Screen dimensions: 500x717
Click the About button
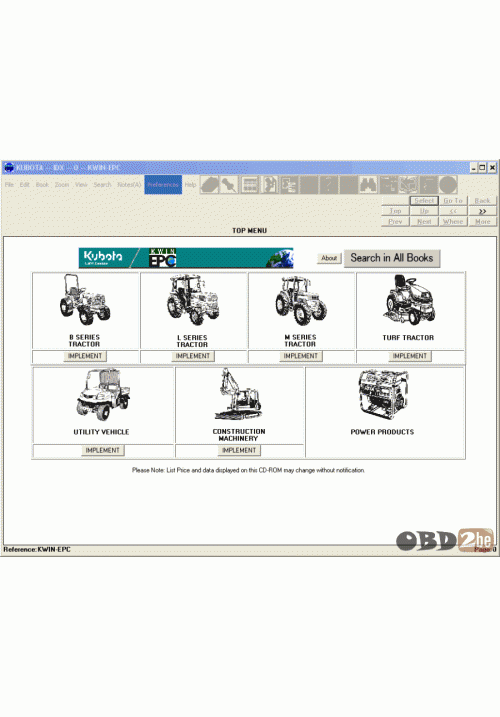pyautogui.click(x=329, y=258)
